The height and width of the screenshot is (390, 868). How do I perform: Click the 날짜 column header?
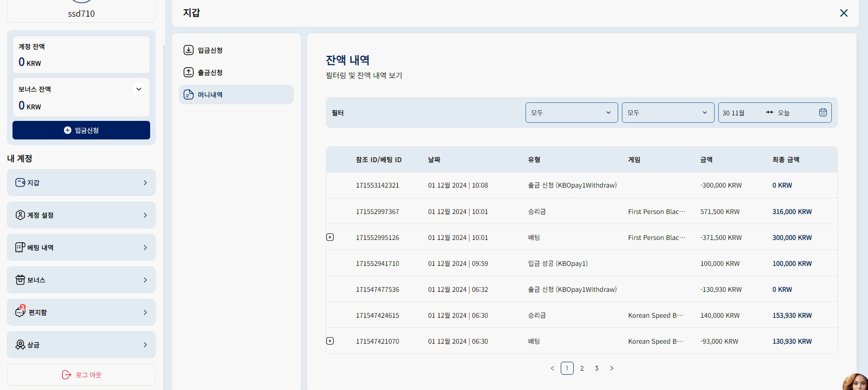(x=434, y=159)
